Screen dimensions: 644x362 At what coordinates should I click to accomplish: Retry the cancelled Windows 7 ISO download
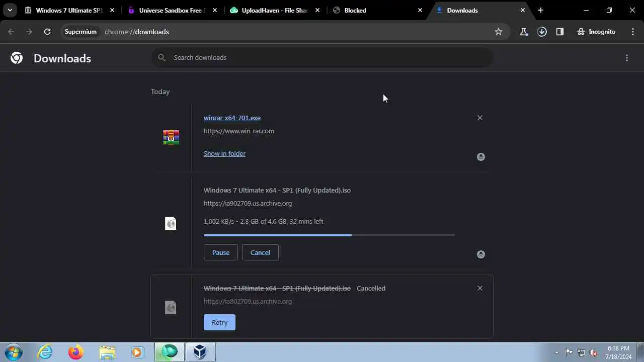click(219, 322)
